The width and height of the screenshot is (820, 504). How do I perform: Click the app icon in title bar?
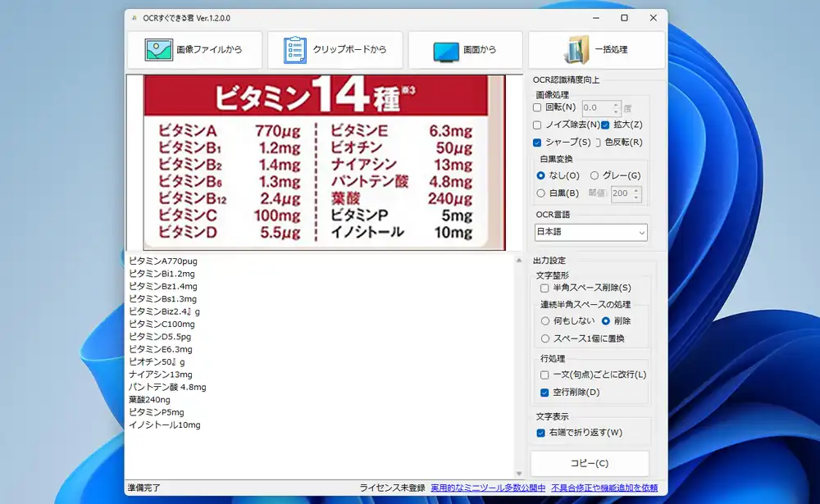[x=134, y=18]
